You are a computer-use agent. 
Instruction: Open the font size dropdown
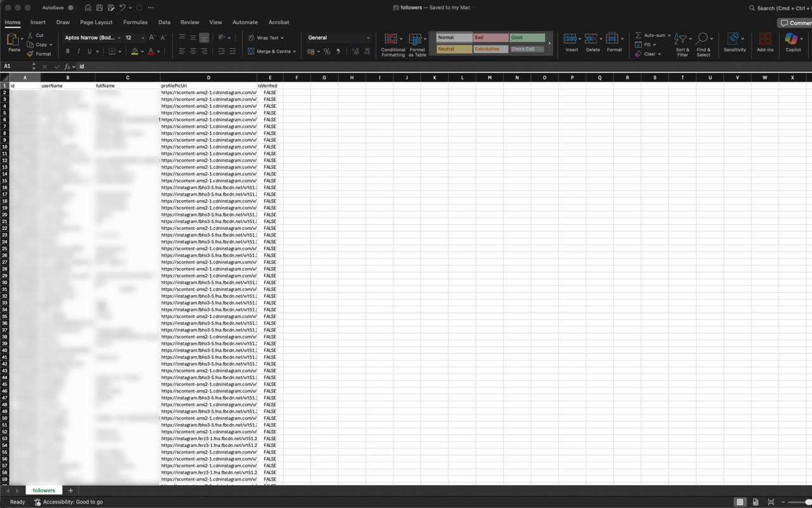click(142, 37)
